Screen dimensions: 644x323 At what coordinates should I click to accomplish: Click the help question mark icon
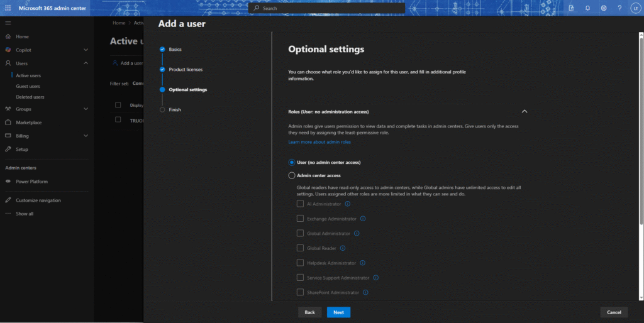pyautogui.click(x=619, y=8)
